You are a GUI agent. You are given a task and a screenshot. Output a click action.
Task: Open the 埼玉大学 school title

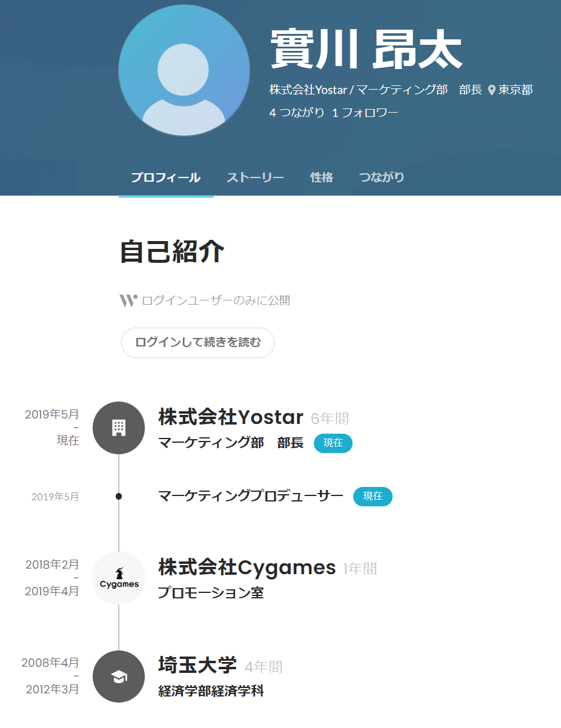tap(197, 665)
